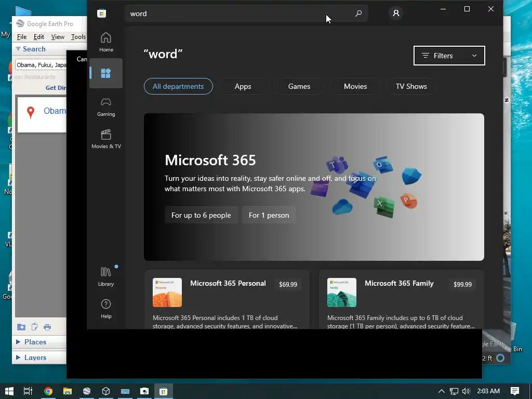The image size is (532, 399).
Task: Expand the Filters dropdown
Action: 449,56
